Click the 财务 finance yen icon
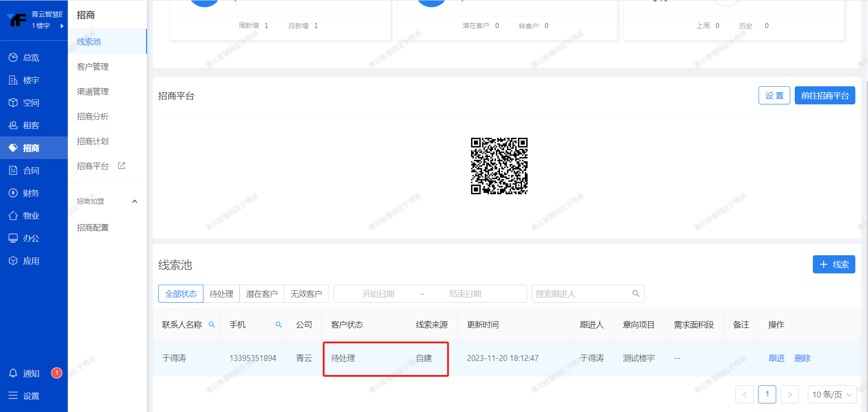 (13, 193)
